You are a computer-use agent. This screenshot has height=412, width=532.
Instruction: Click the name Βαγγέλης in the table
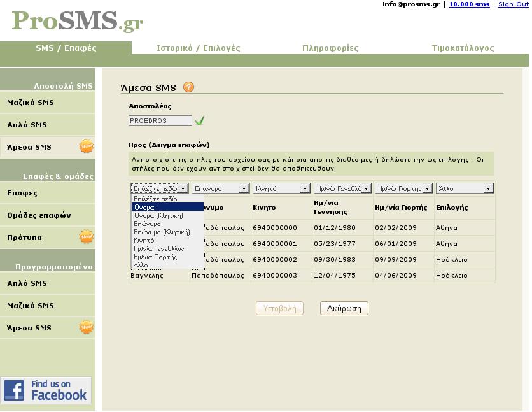[x=147, y=276]
